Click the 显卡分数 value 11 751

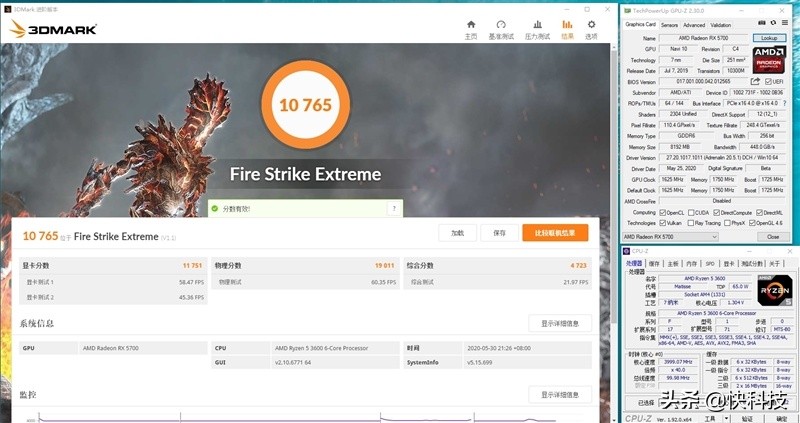coord(192,265)
